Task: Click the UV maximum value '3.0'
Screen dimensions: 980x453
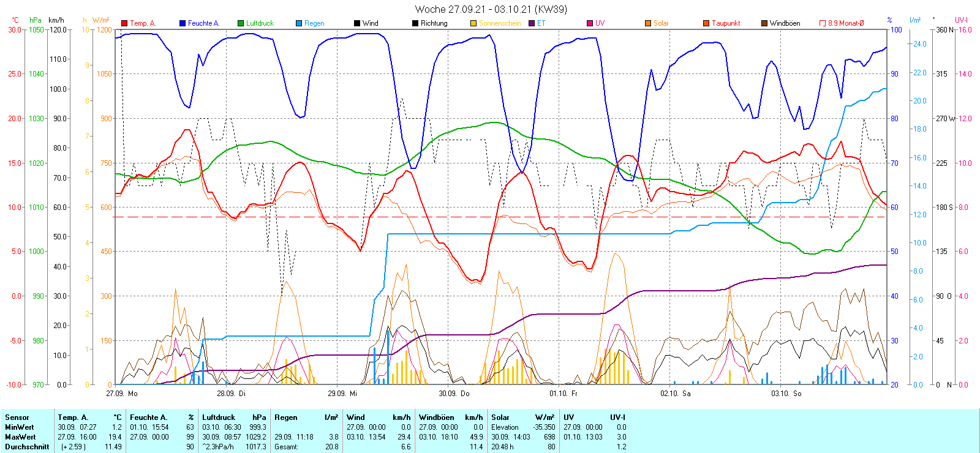Action: pos(622,437)
